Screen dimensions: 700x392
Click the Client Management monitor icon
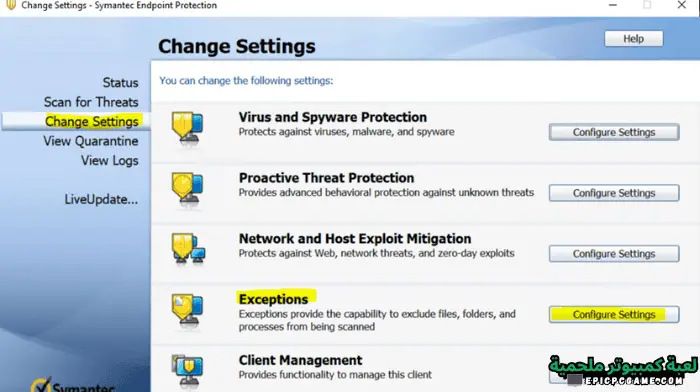tap(188, 370)
